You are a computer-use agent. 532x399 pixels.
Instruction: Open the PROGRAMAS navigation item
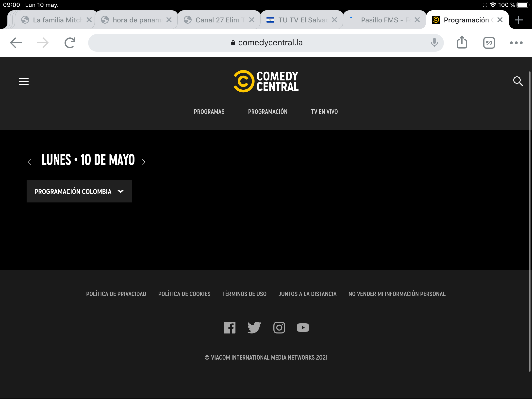[x=209, y=112]
